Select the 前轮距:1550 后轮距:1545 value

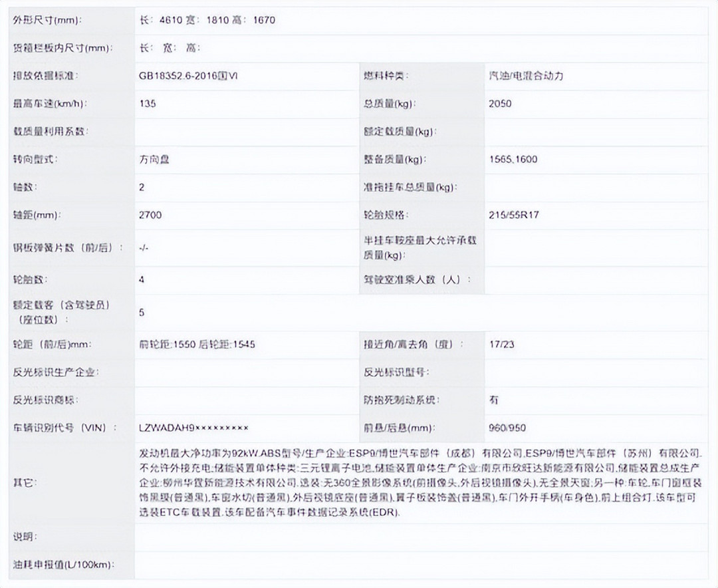pyautogui.click(x=197, y=344)
